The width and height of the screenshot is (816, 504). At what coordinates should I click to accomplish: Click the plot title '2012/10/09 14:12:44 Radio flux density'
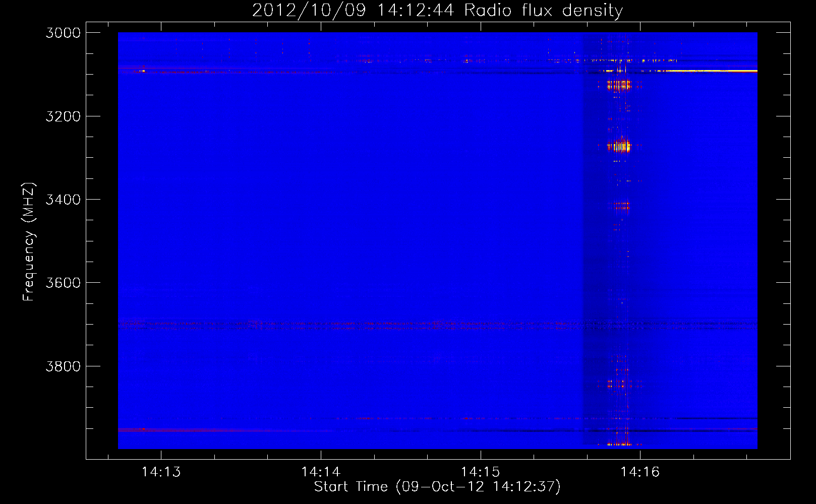tap(437, 10)
